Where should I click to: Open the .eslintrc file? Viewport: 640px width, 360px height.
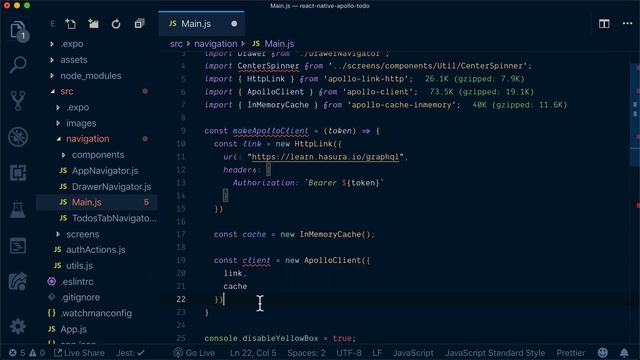[77, 282]
